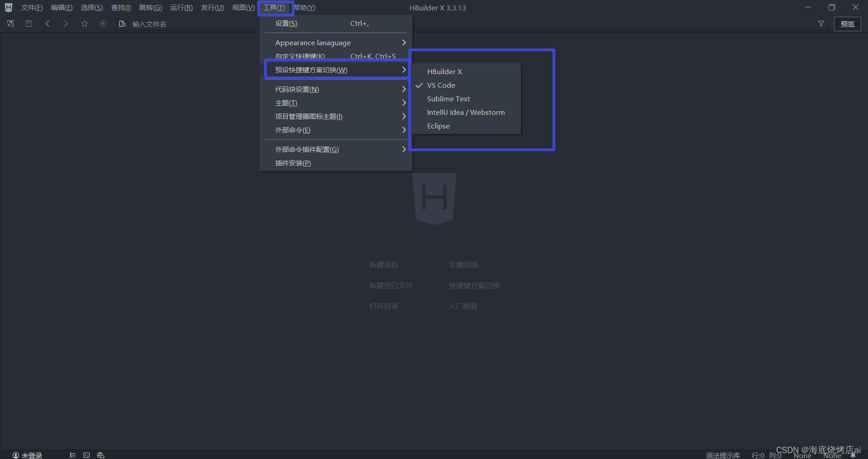Click the HBuilder X logo icon

[9, 8]
